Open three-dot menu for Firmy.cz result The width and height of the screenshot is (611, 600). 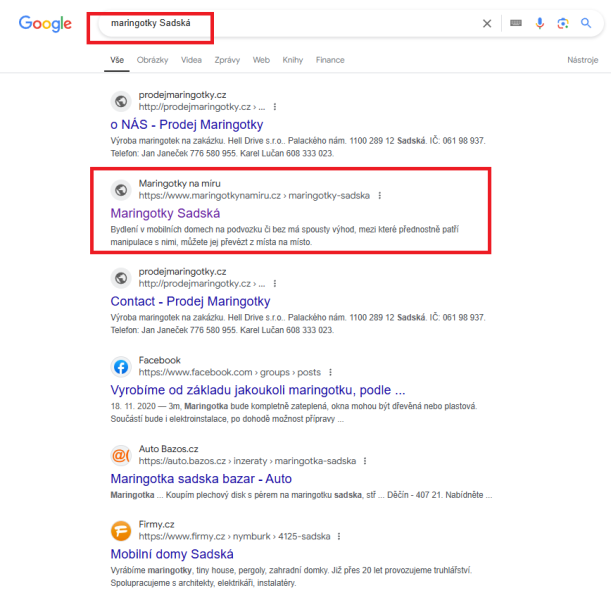click(x=339, y=536)
